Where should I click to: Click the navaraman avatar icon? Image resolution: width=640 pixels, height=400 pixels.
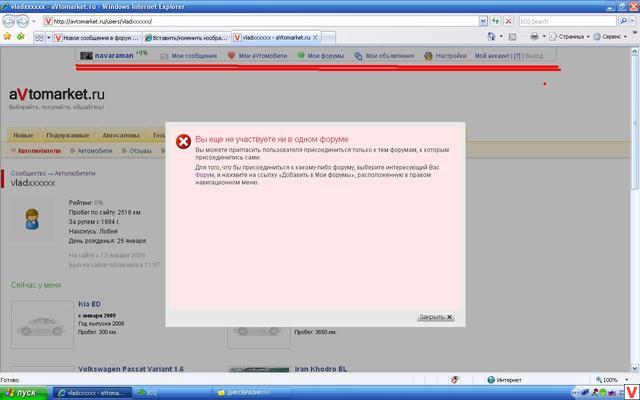tap(87, 56)
